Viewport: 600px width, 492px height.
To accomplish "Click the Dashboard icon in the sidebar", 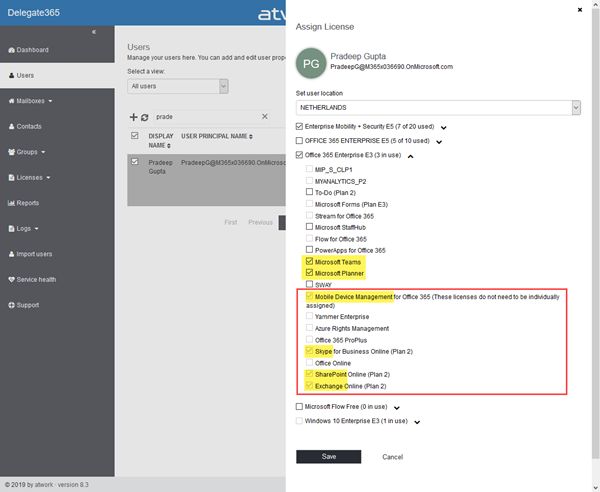I will point(11,50).
